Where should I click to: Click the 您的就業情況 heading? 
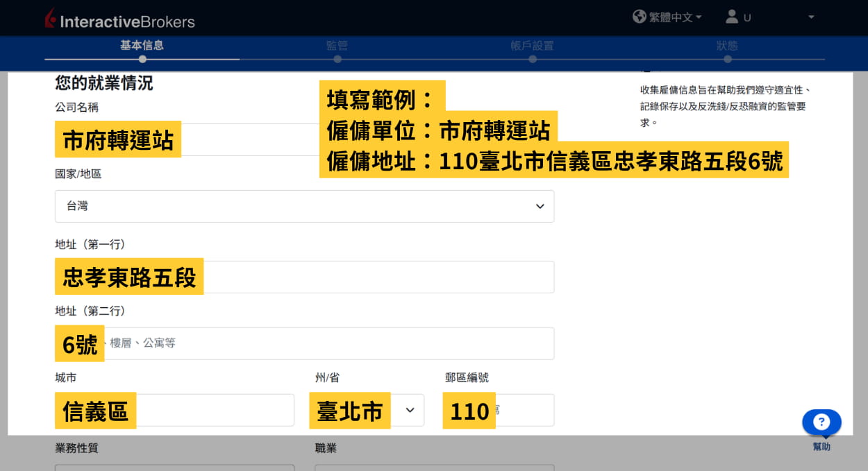click(x=104, y=83)
